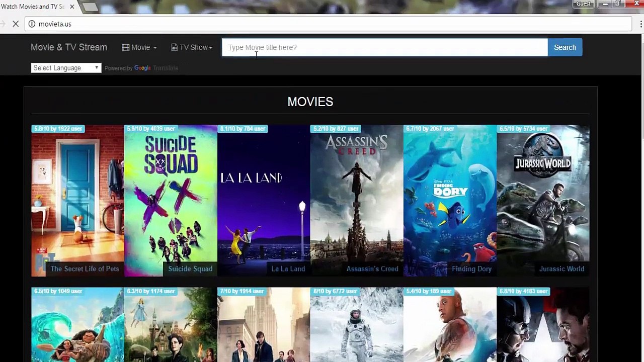Follow the Google Translate logo link

(x=156, y=68)
